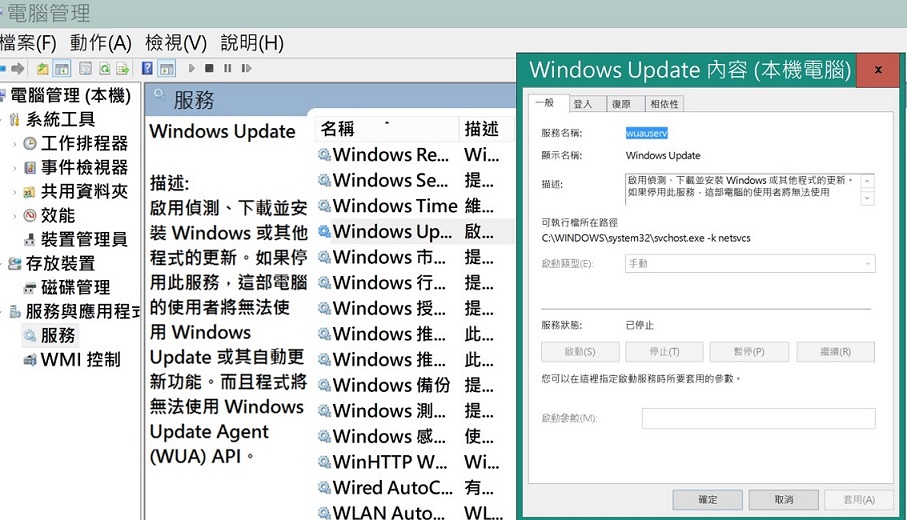Sort by the 描述 column header
907x520 pixels.
pyautogui.click(x=486, y=128)
